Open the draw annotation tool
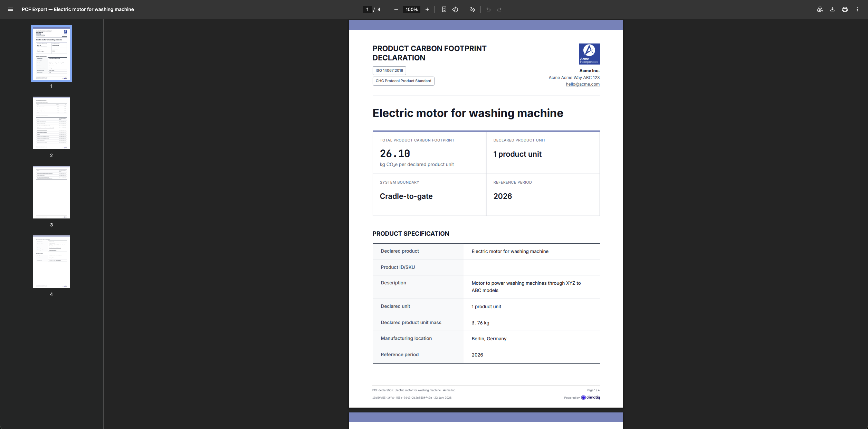Screen dimensions: 868x429 coord(473,9)
